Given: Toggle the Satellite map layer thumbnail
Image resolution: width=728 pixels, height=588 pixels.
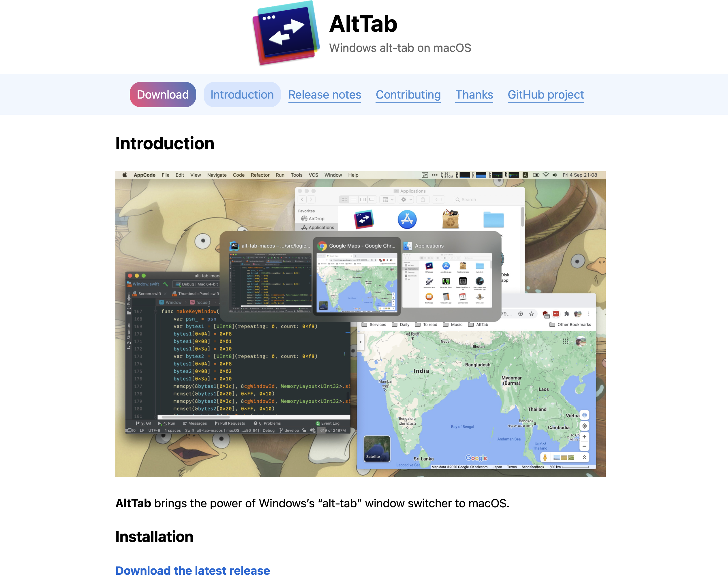Looking at the screenshot, I should pos(376,449).
